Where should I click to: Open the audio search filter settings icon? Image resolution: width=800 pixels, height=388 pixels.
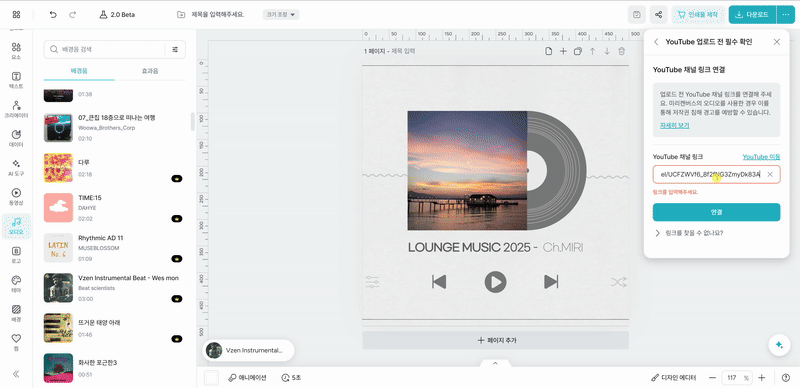(175, 50)
